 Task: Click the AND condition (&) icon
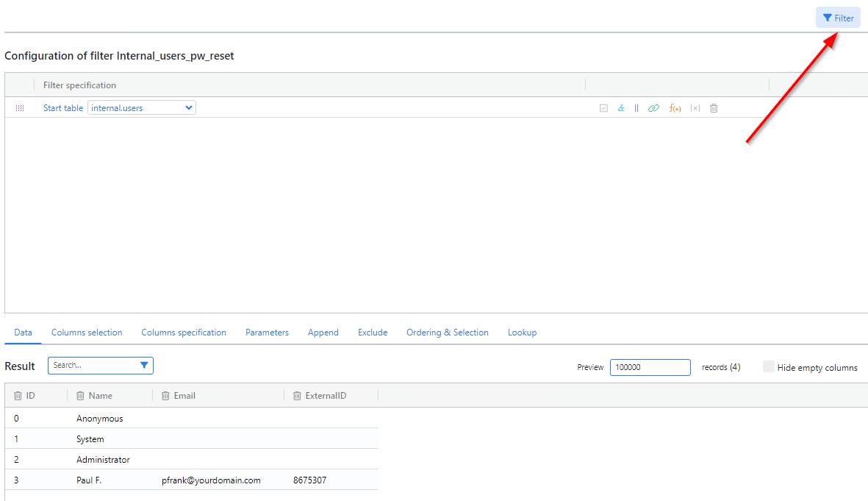click(621, 108)
